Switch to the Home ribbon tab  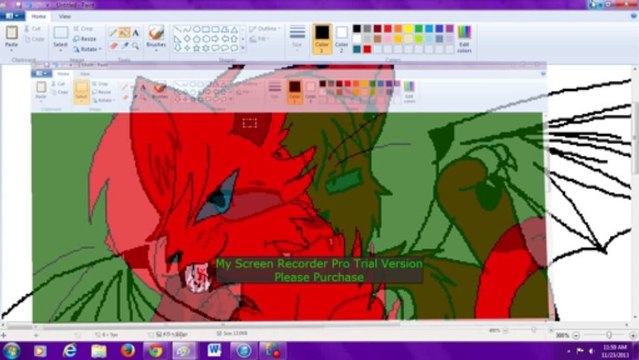point(39,16)
